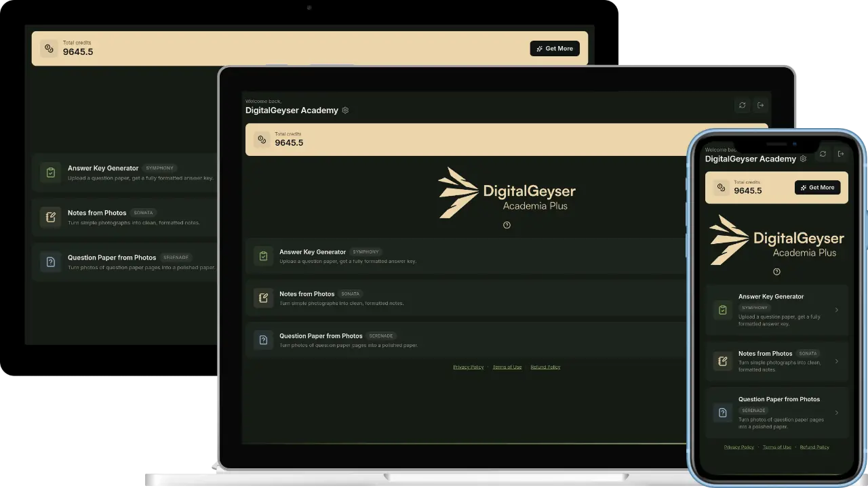This screenshot has height=488, width=868.
Task: Click the settings gear beside the laptop title
Action: [345, 110]
